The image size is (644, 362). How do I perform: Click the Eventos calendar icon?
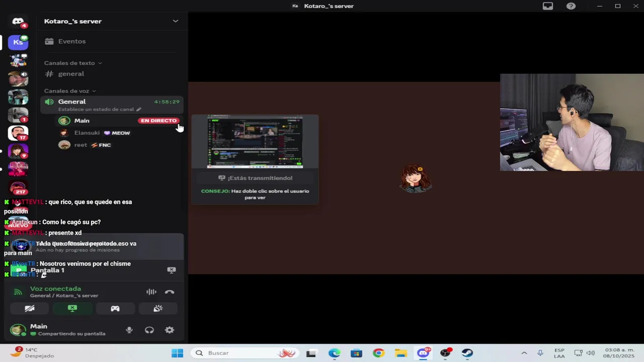coord(49,41)
